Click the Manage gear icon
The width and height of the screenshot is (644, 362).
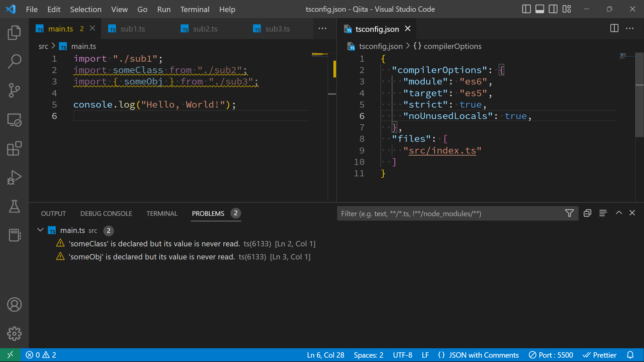[x=14, y=334]
